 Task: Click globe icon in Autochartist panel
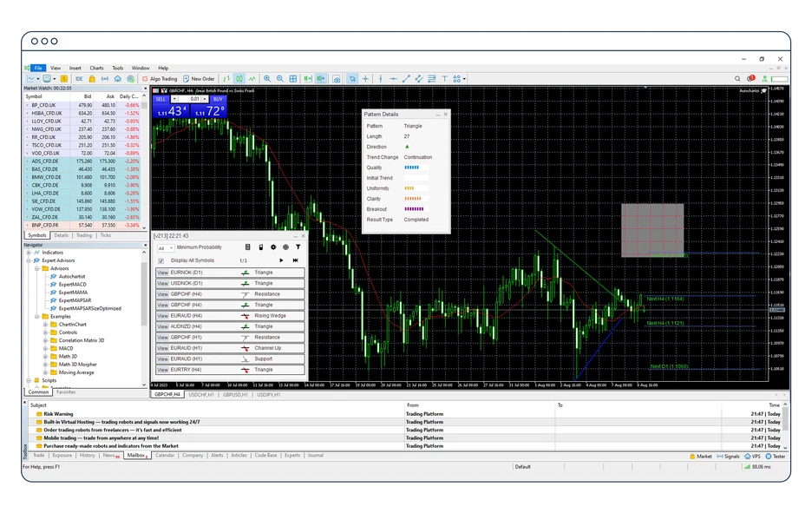[286, 247]
